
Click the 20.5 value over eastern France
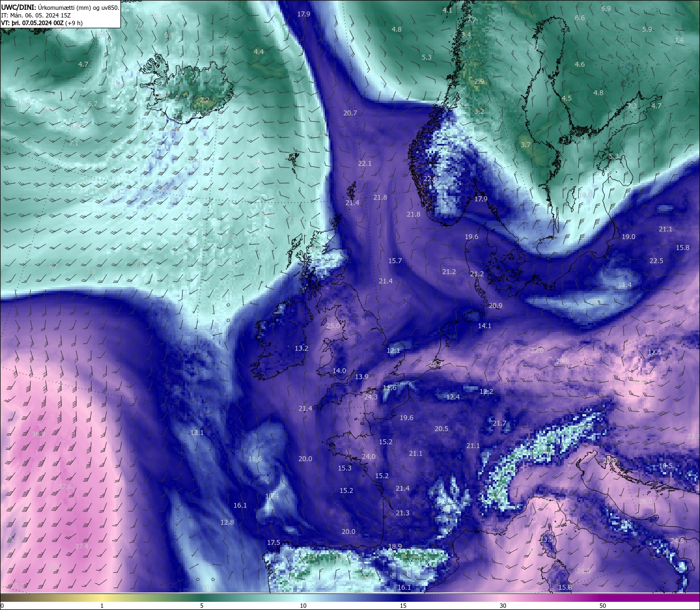441,429
